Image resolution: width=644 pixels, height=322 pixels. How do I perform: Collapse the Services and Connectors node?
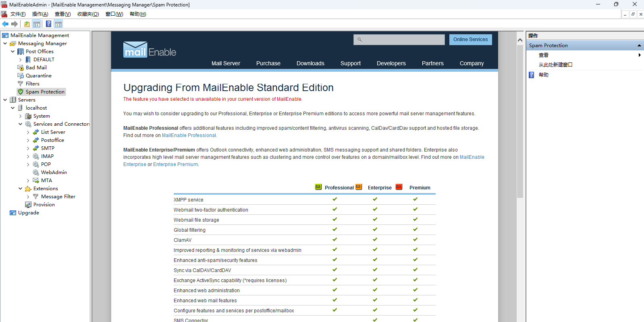[20, 124]
